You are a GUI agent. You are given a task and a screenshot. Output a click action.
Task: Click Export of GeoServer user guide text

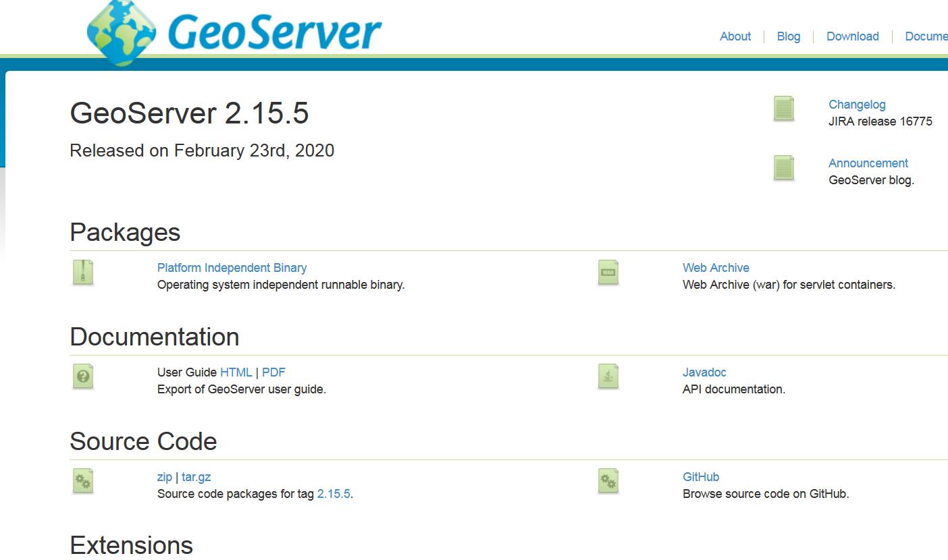pyautogui.click(x=242, y=389)
